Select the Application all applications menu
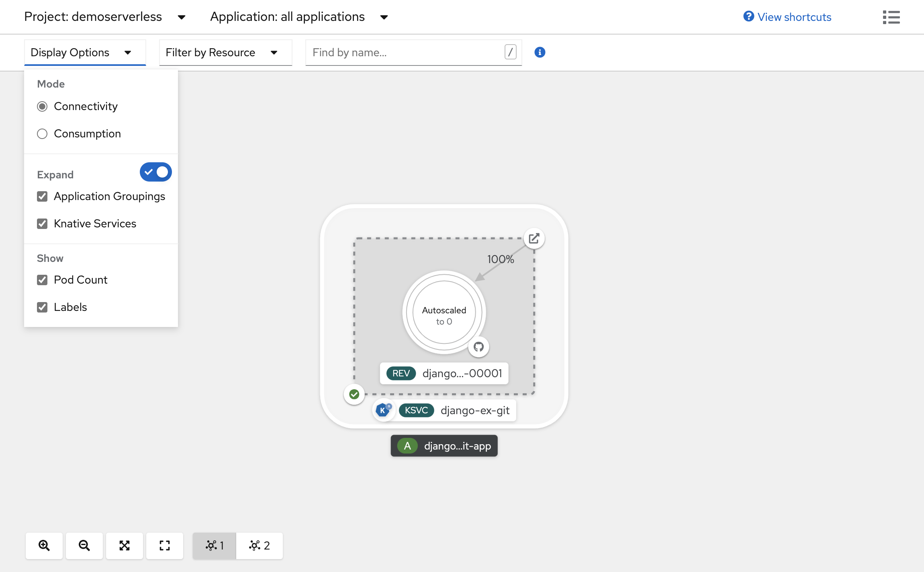Screen dimensions: 924x572 pos(298,16)
